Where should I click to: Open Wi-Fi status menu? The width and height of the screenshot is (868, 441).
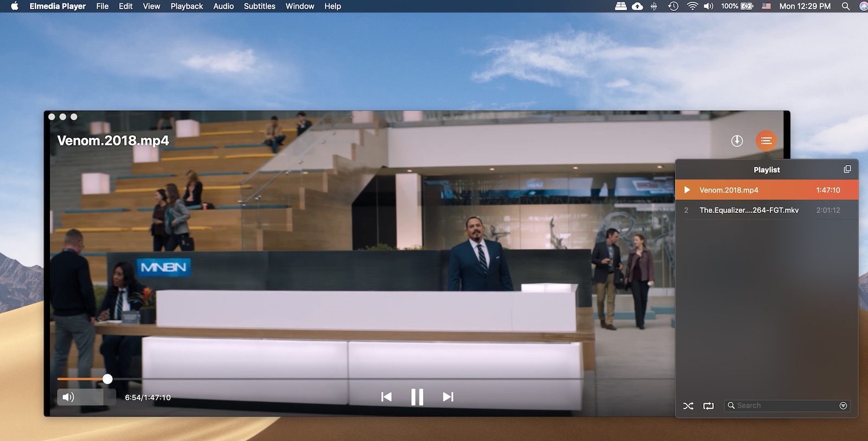(692, 6)
